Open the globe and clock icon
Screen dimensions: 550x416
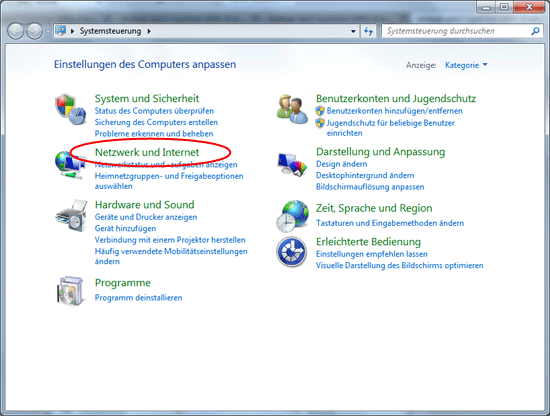tap(293, 216)
